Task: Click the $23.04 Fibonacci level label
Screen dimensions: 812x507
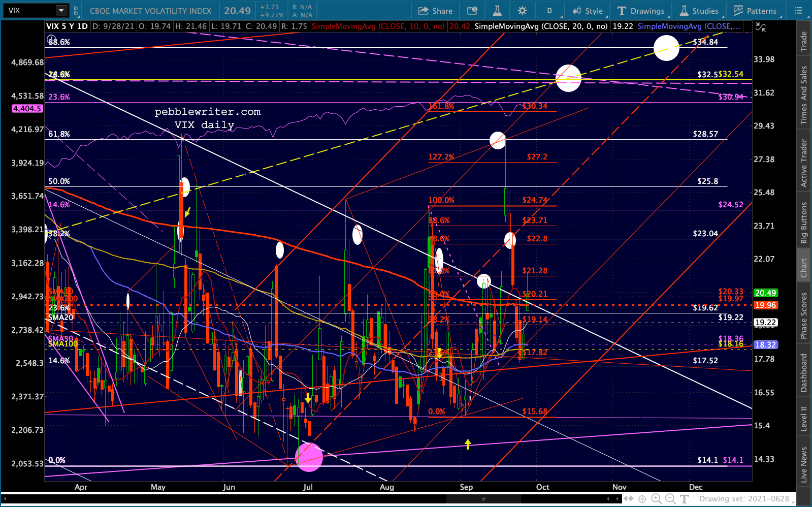Action: point(705,234)
